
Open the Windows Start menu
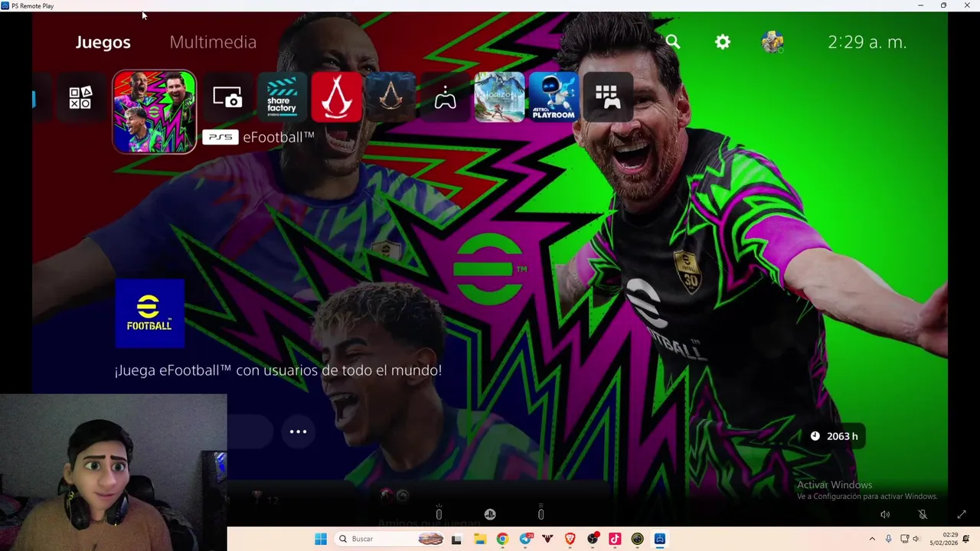click(x=321, y=539)
